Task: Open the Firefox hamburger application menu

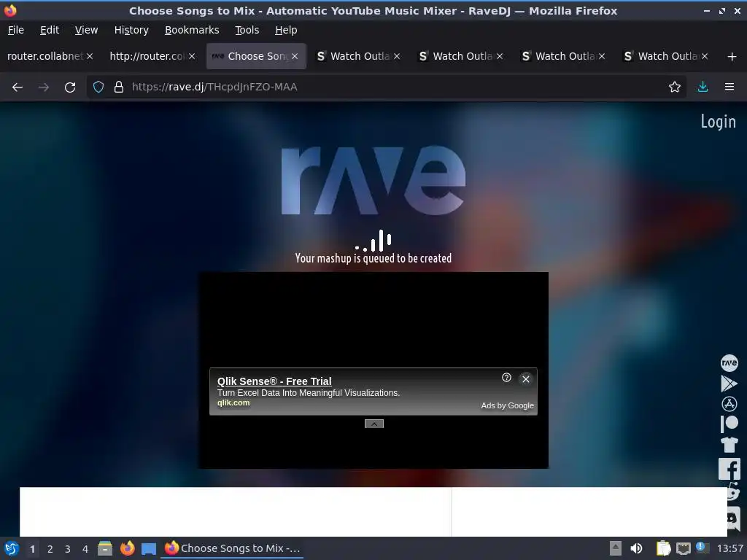Action: pyautogui.click(x=729, y=87)
